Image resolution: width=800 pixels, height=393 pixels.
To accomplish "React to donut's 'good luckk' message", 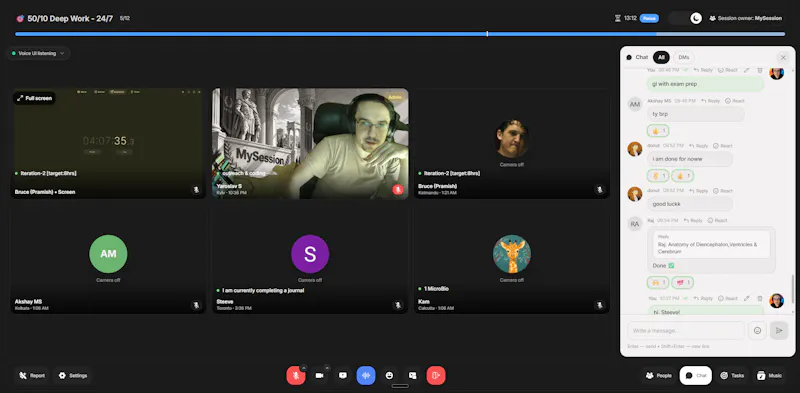I will click(x=723, y=191).
